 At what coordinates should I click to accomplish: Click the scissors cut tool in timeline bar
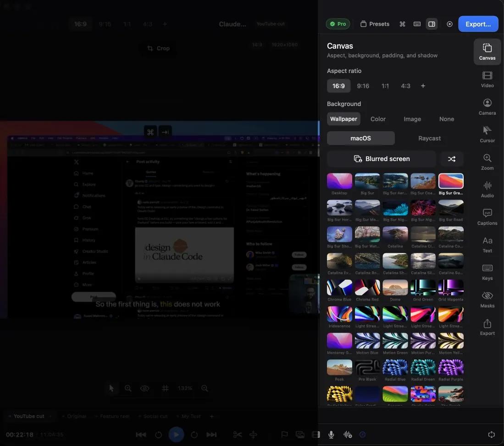click(x=237, y=435)
